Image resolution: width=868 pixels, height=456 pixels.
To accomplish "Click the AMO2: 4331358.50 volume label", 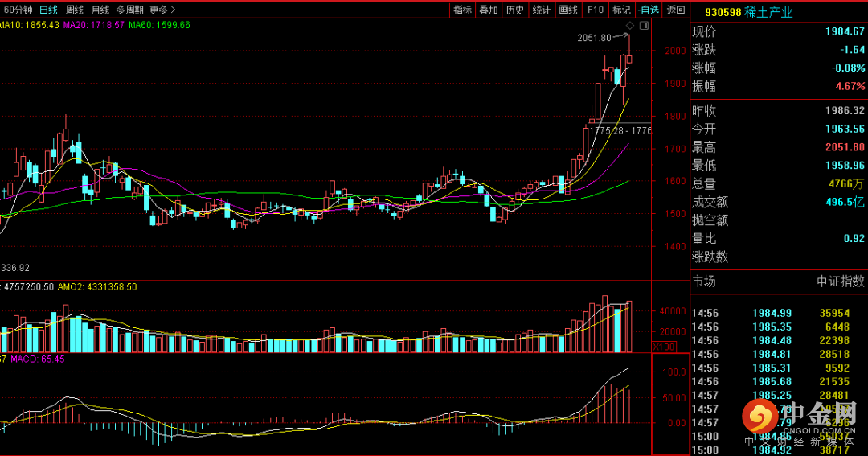I will coord(97,287).
